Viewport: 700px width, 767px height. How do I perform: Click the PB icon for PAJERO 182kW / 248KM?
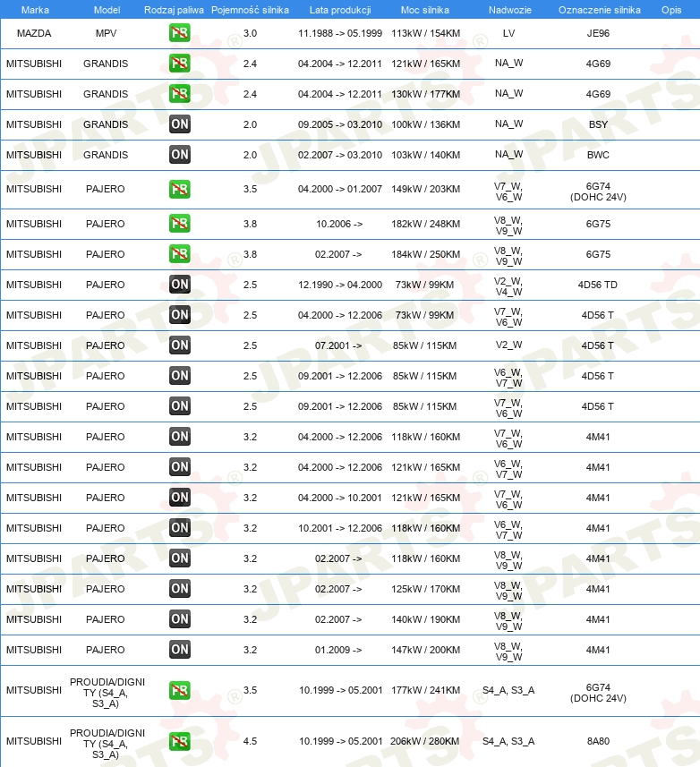click(x=180, y=224)
